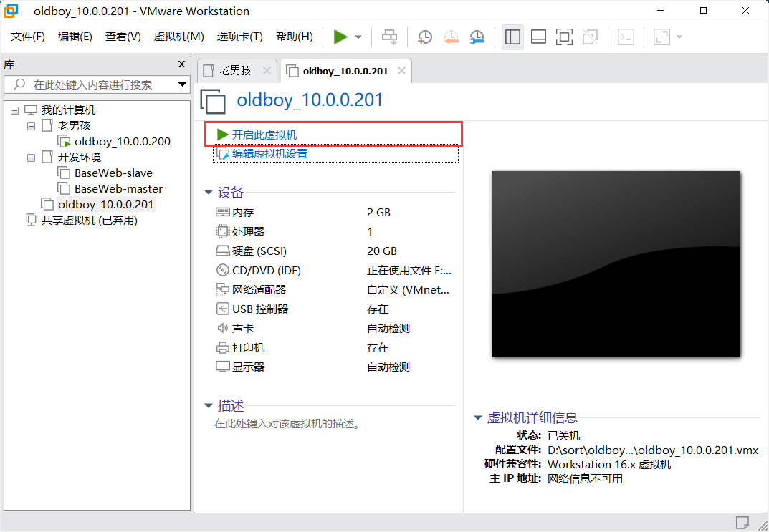Open the 文件(F) menu
769x532 pixels.
pyautogui.click(x=28, y=37)
